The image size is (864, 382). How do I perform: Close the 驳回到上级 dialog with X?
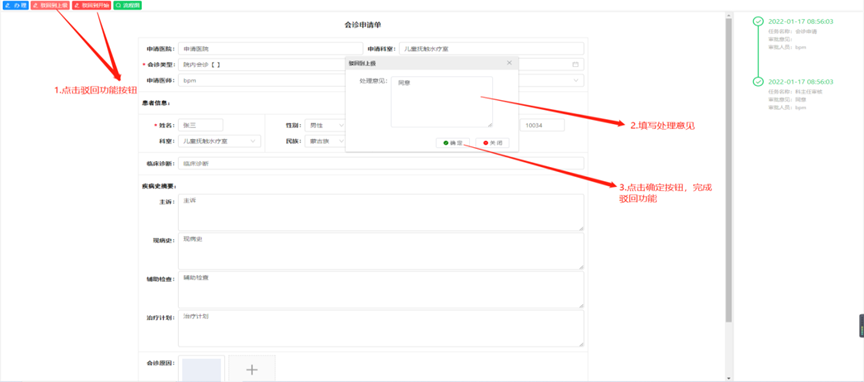click(x=509, y=63)
